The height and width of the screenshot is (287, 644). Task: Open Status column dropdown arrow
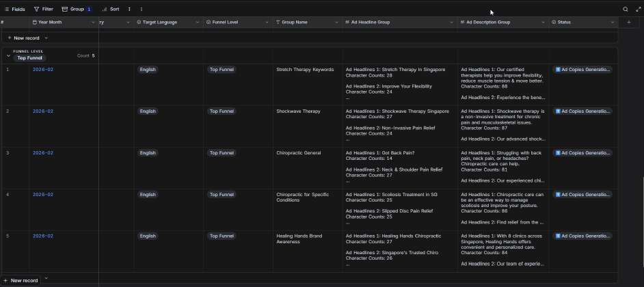tap(613, 23)
